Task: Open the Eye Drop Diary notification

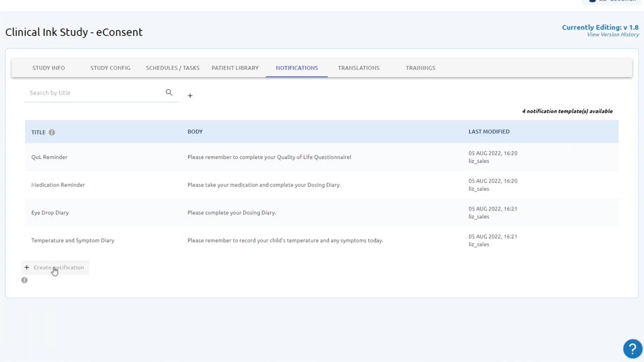Action: coord(322,213)
